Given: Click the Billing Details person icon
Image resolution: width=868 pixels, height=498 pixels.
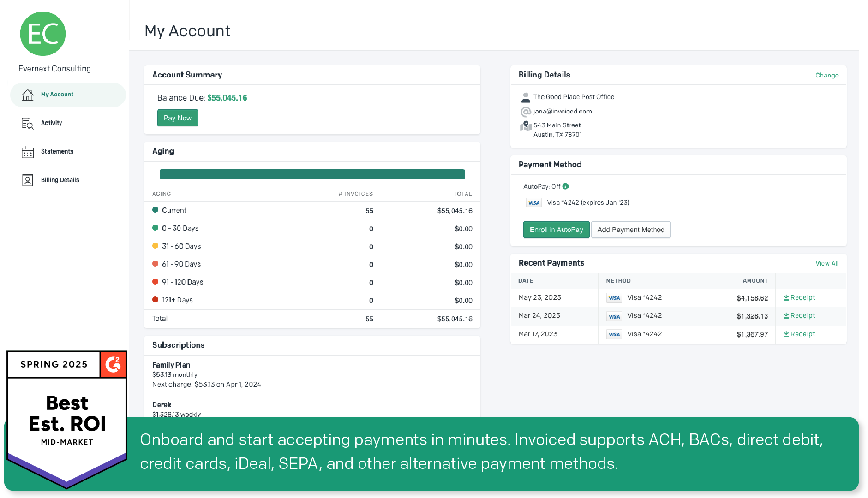Looking at the screenshot, I should pyautogui.click(x=28, y=180).
